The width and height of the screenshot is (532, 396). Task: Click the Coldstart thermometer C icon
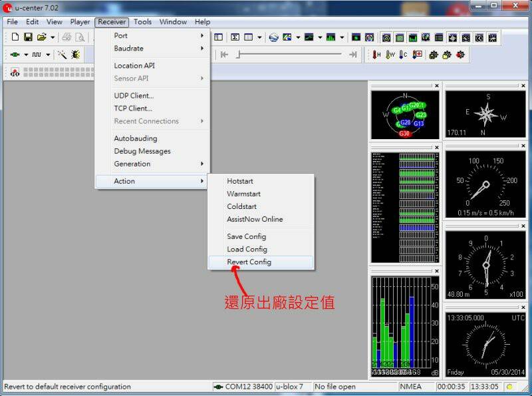coord(403,55)
